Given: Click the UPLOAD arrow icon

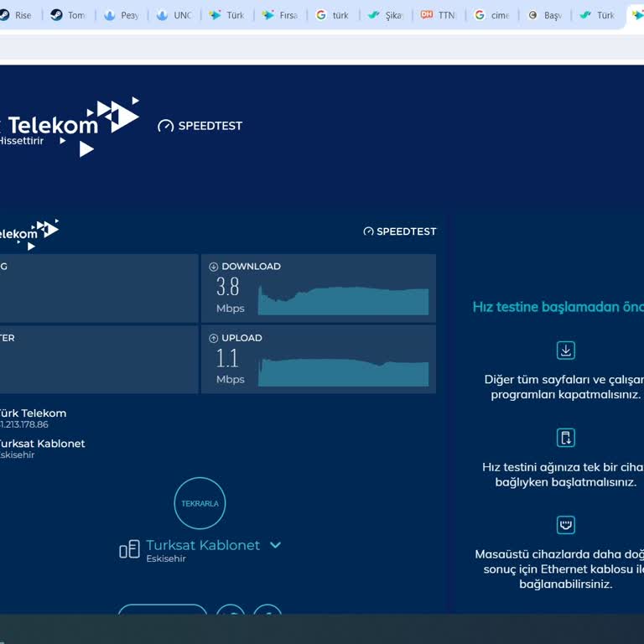Looking at the screenshot, I should (x=213, y=338).
